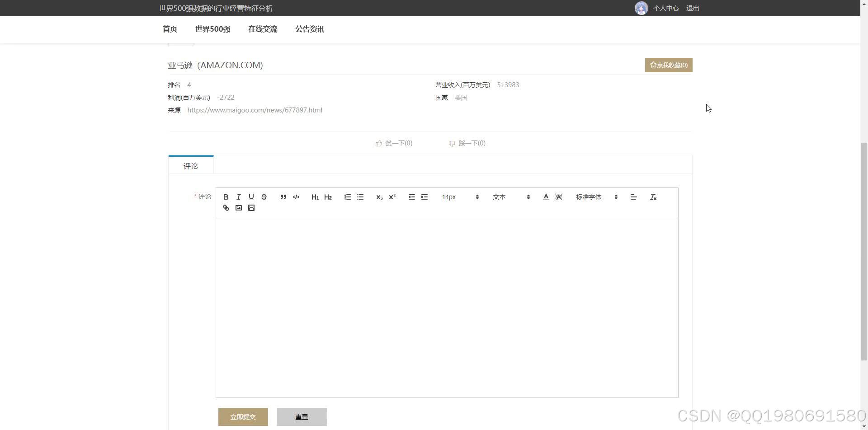
Task: Click the user avatar image
Action: tap(642, 8)
